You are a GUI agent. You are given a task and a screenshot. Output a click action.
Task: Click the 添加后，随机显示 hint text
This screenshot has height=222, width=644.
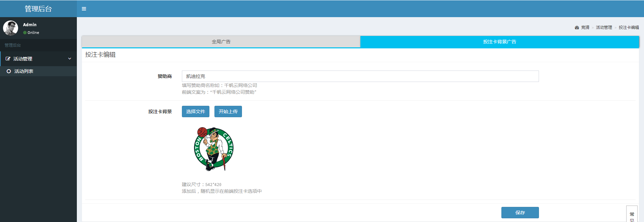point(222,191)
